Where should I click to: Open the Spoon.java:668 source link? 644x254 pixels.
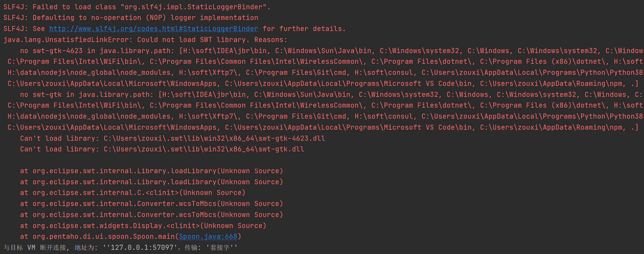pyautogui.click(x=208, y=236)
